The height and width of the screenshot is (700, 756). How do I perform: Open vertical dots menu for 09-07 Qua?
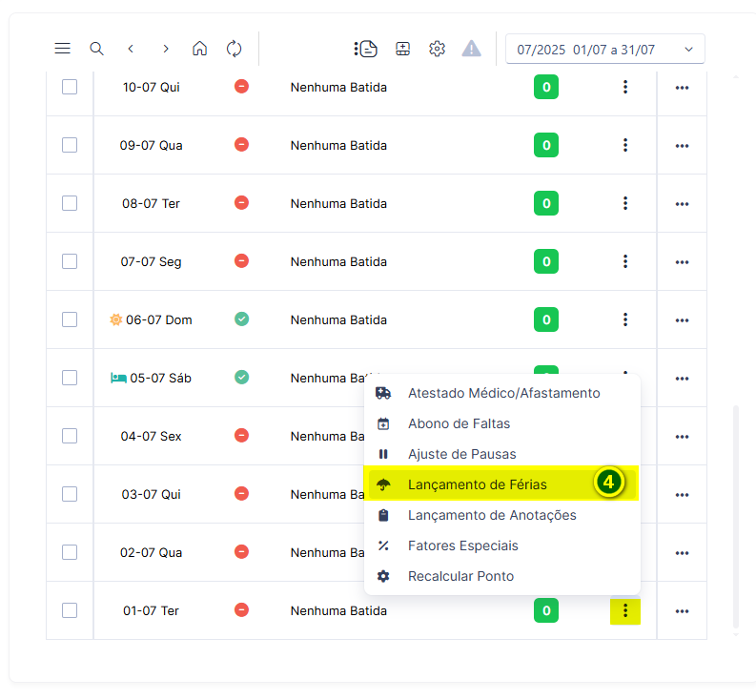(625, 145)
